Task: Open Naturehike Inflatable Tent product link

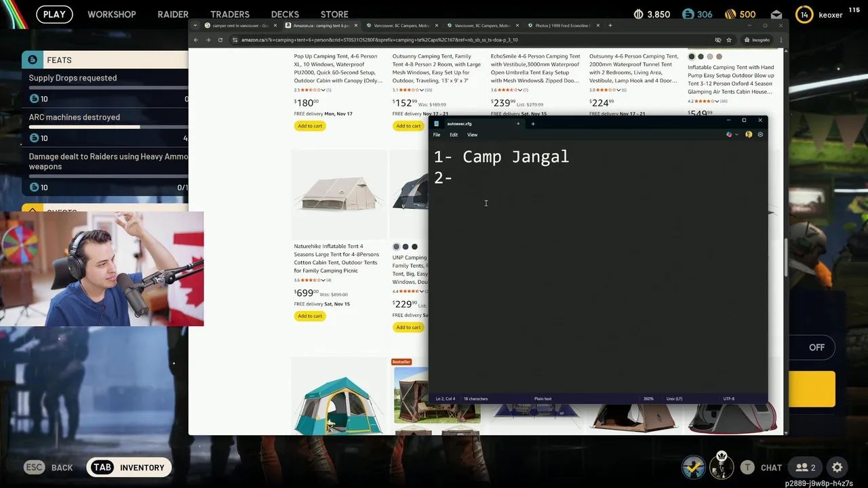Action: coord(336,258)
